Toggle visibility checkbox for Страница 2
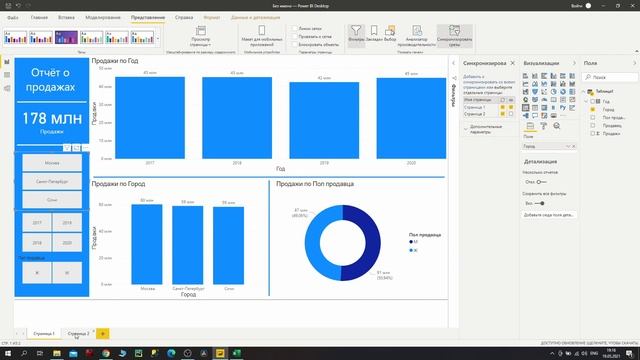 (511, 114)
